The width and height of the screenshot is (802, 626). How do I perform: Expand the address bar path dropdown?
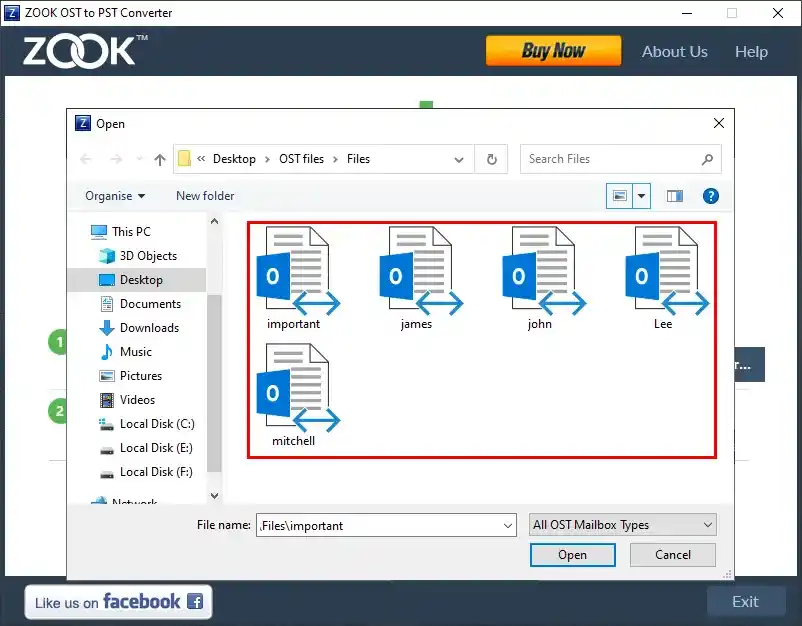(459, 160)
